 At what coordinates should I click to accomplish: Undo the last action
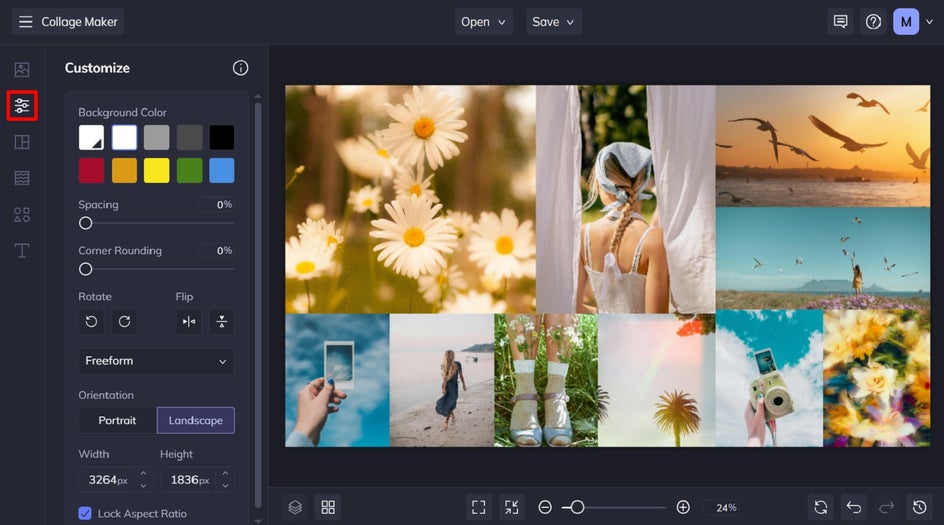pyautogui.click(x=854, y=507)
